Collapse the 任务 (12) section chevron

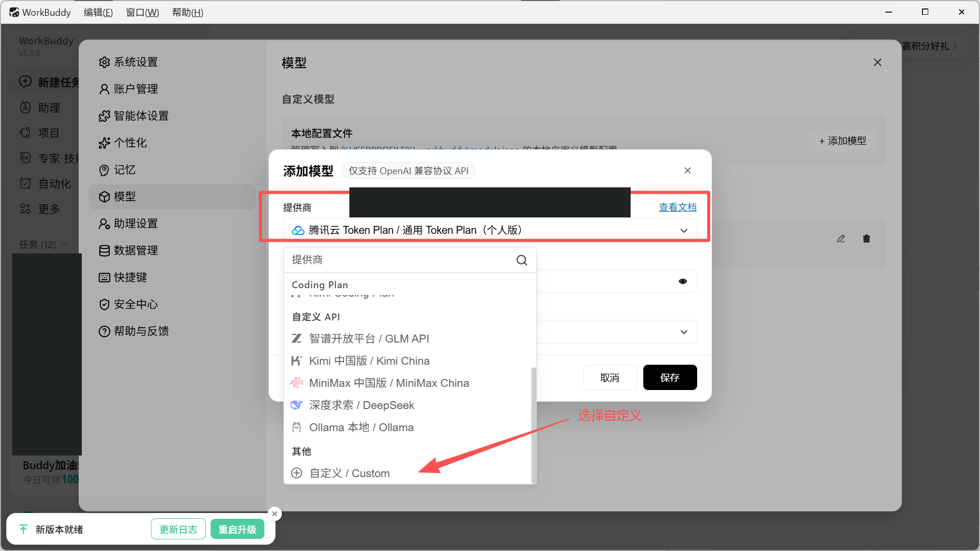coord(65,244)
